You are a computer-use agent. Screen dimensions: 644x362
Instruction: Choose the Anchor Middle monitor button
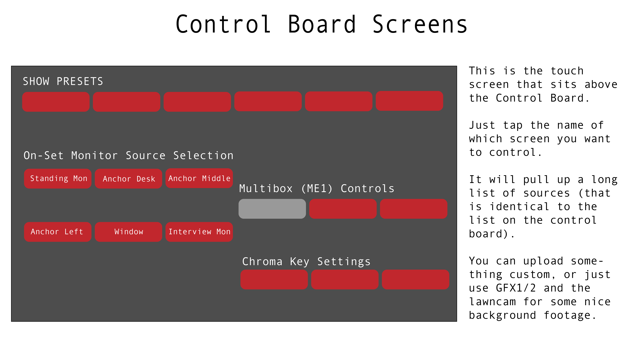tap(199, 178)
